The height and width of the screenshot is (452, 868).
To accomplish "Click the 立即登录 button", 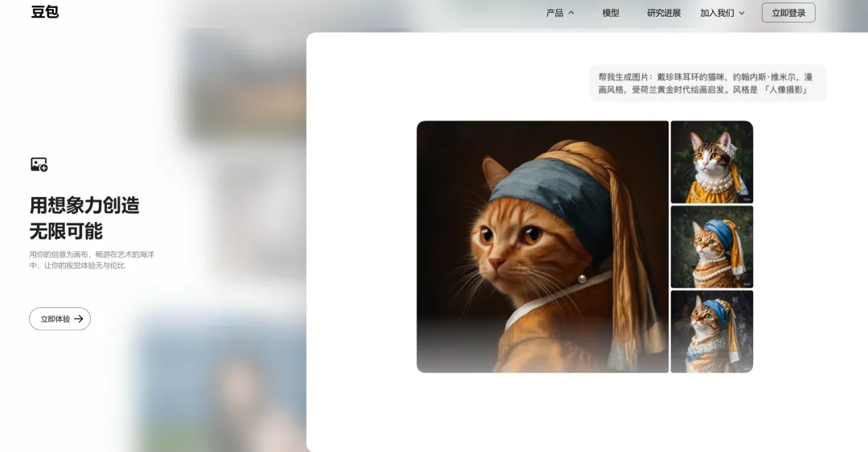I will point(788,13).
